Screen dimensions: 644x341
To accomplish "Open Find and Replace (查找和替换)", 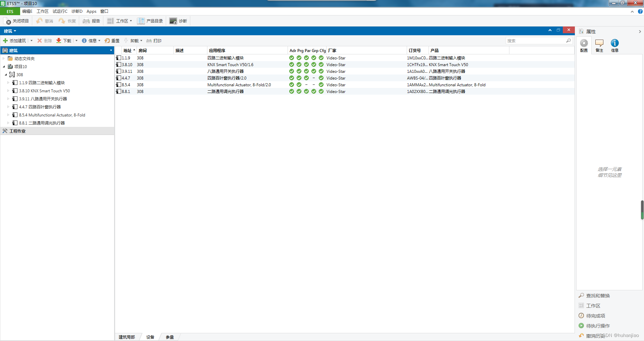I will click(598, 296).
